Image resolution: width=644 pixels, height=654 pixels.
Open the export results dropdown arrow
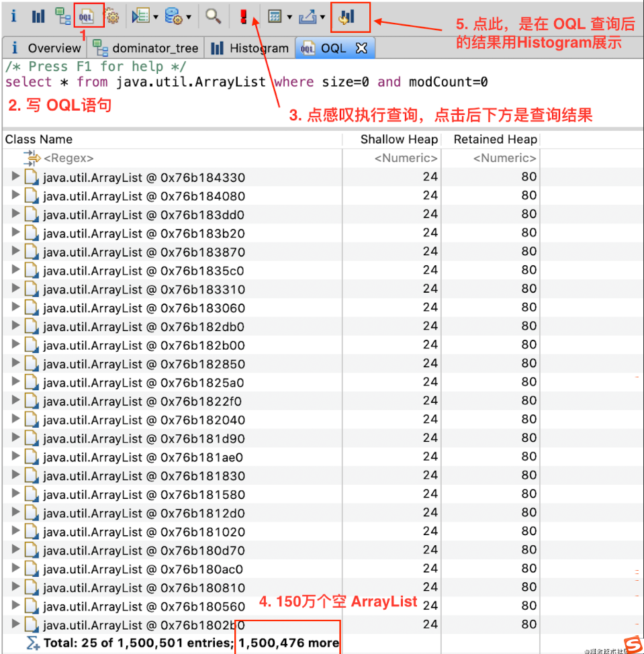click(323, 17)
